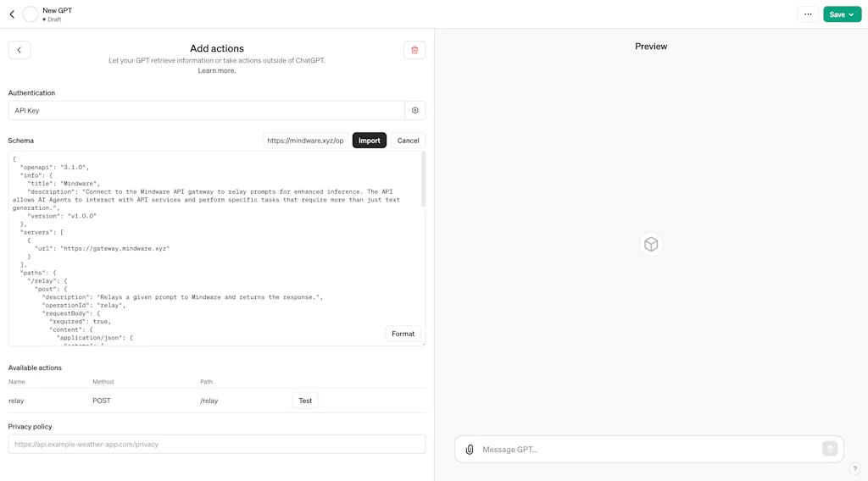
Task: Click the cube GPT placeholder icon in Preview
Action: [651, 245]
